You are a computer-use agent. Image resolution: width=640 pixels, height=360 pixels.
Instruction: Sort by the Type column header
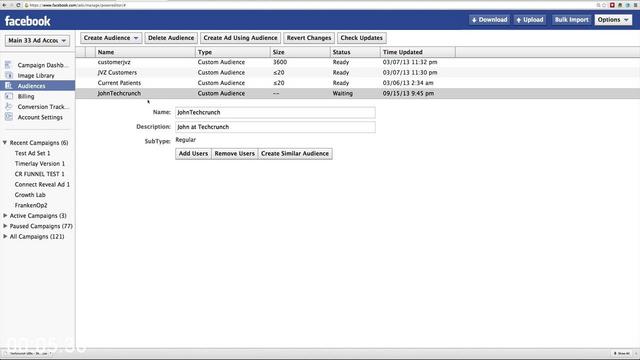pos(233,52)
